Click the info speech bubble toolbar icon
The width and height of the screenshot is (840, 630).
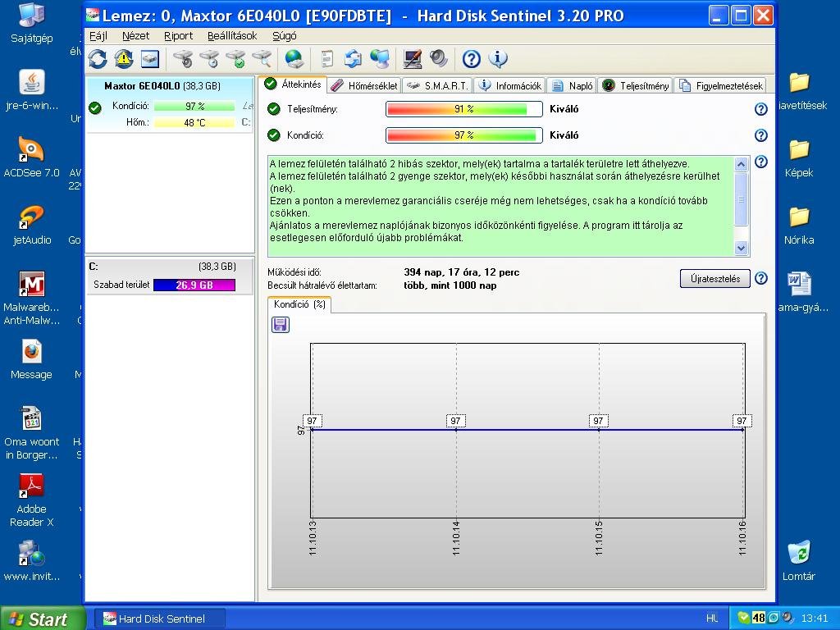pyautogui.click(x=498, y=59)
